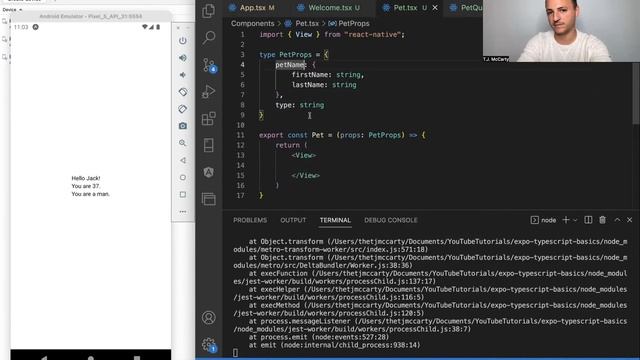Click the Pet.tsx breadcrumb
Viewport: 640px width, 360px height.
(302, 23)
